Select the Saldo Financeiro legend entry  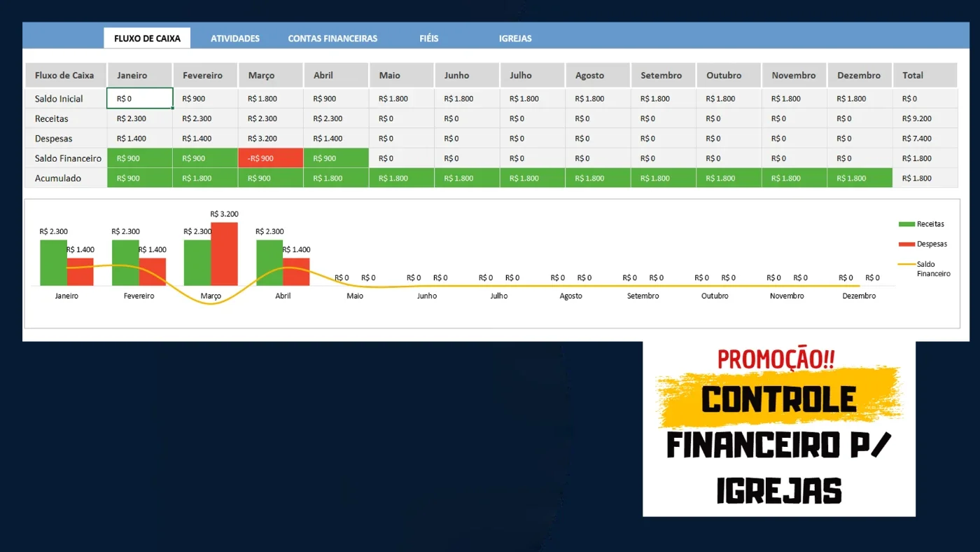click(x=925, y=269)
